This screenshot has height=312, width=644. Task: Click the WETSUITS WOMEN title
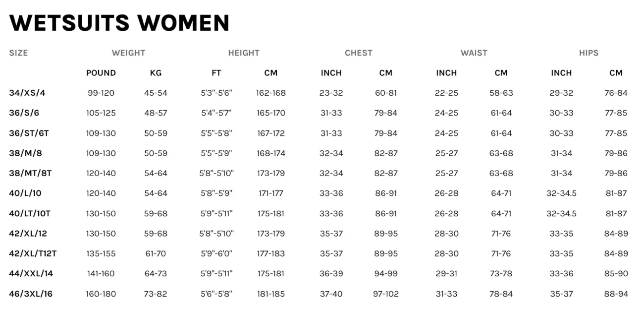tap(119, 23)
